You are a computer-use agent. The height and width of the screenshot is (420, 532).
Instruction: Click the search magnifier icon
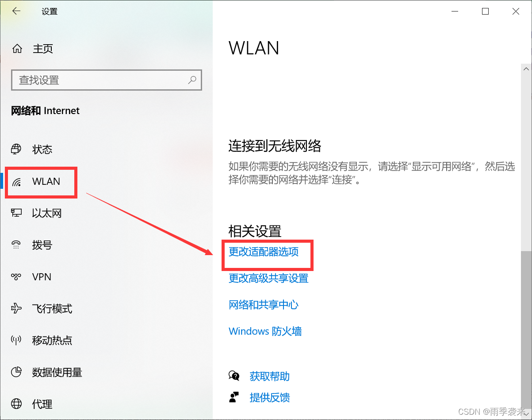click(x=192, y=80)
